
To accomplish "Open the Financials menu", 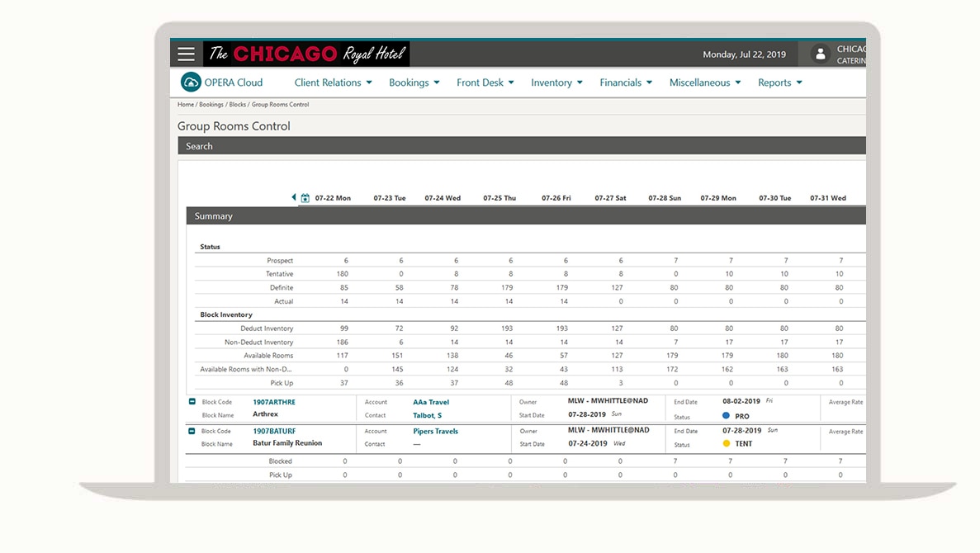I will tap(626, 83).
